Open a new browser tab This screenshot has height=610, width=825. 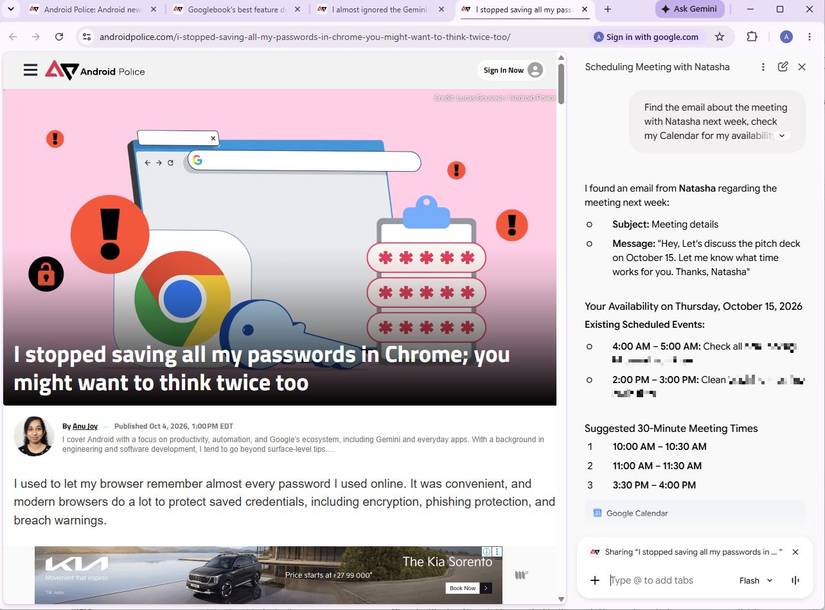tap(607, 9)
